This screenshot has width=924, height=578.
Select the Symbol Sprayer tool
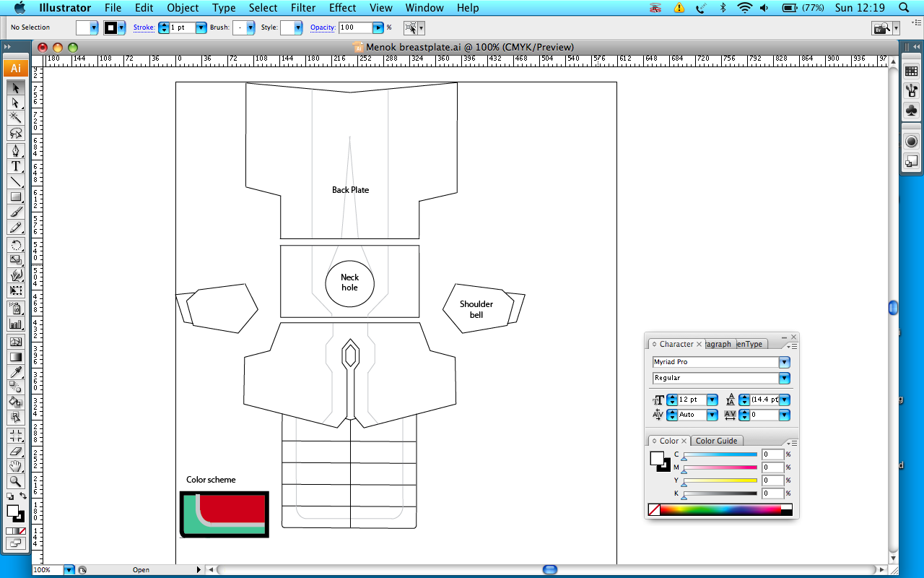pyautogui.click(x=16, y=309)
